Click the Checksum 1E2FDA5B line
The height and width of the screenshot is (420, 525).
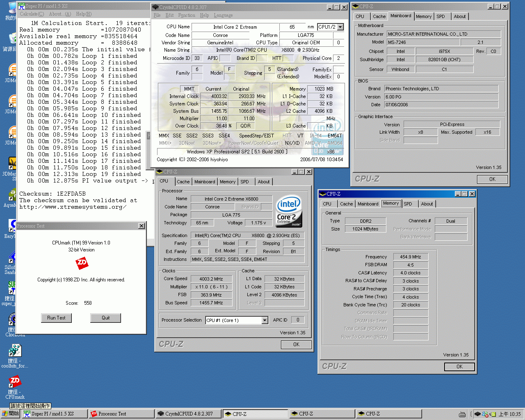point(52,194)
